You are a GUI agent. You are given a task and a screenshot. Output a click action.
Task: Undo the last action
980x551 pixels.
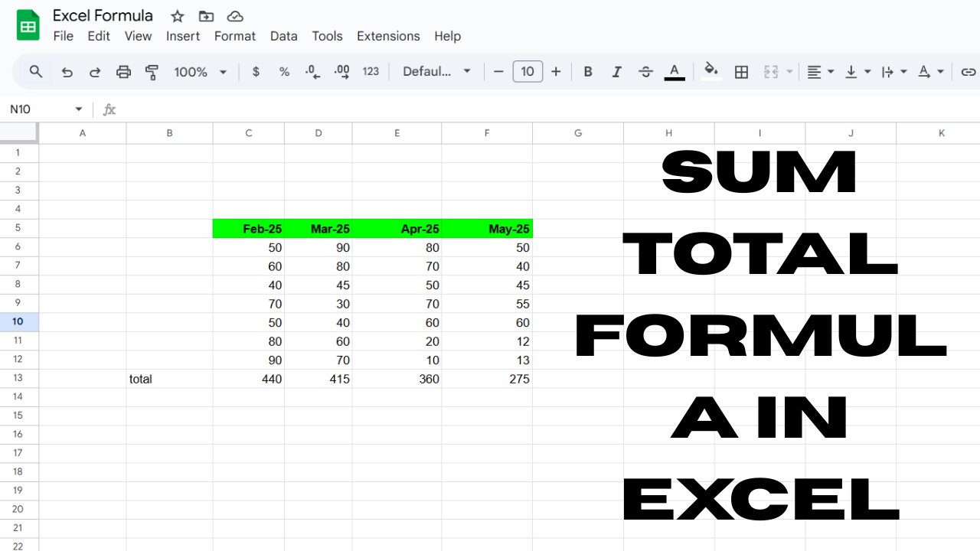[x=67, y=72]
